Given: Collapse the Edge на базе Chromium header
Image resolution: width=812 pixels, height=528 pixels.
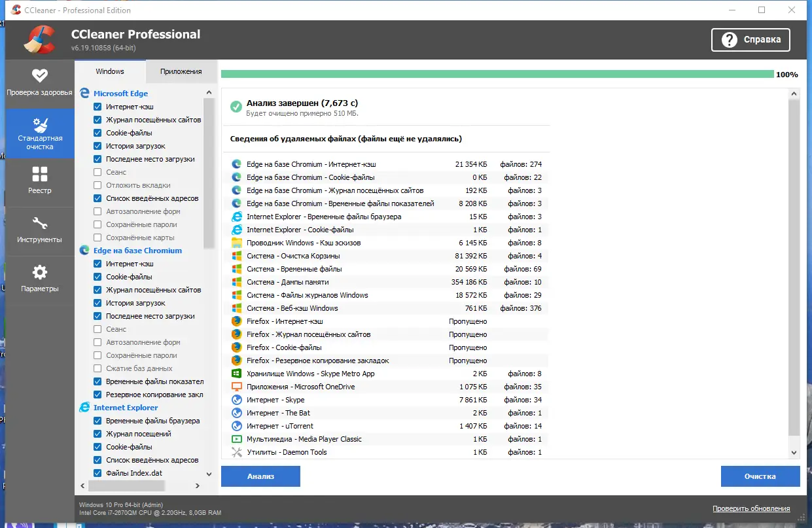Looking at the screenshot, I should tap(137, 251).
